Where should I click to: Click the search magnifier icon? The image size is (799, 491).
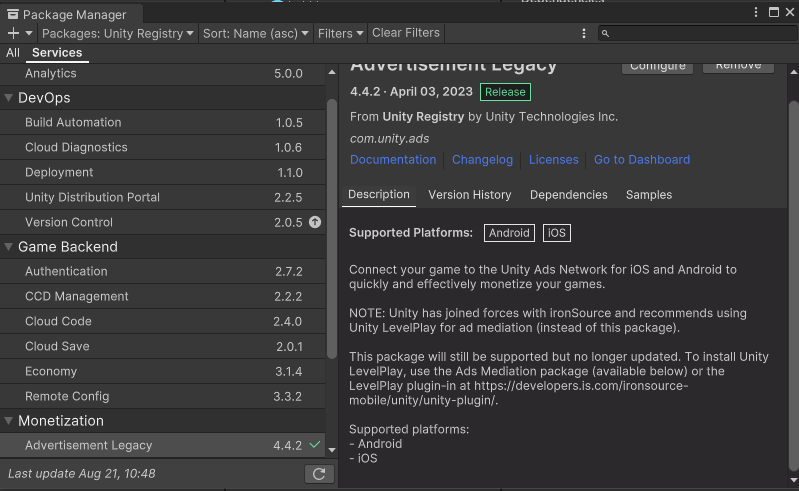605,34
